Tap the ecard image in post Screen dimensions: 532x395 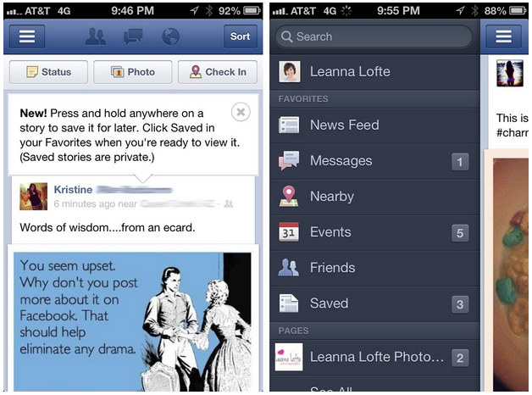click(133, 322)
